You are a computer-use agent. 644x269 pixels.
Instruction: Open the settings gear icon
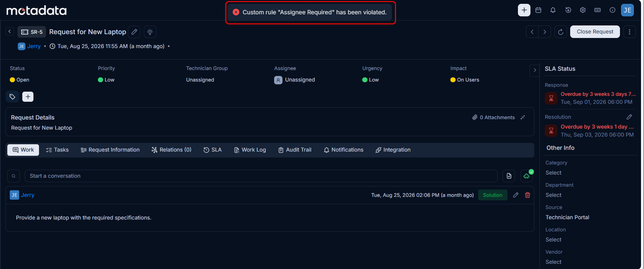(583, 10)
